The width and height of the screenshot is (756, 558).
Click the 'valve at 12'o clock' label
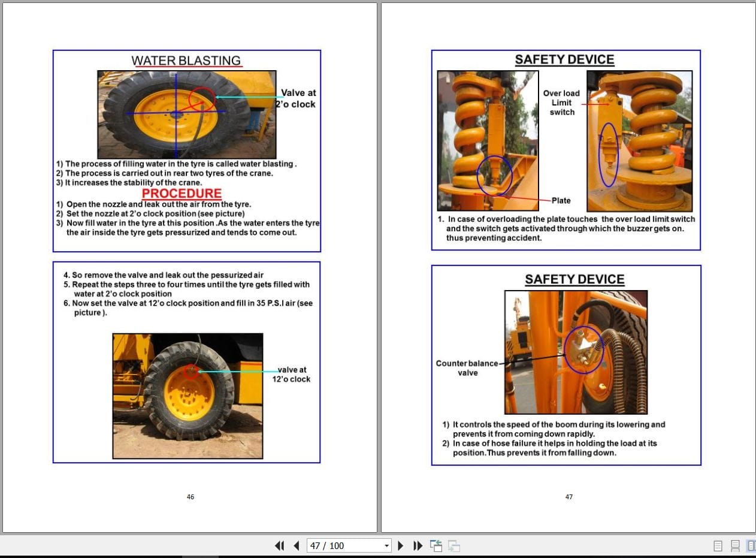(x=292, y=375)
